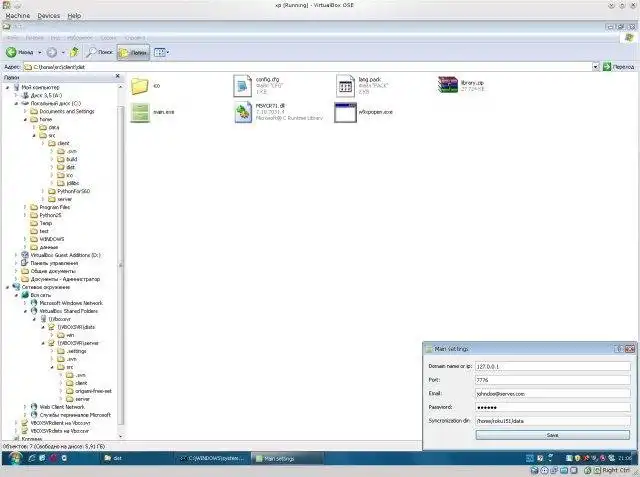Select Web Client Network tree item

[x=62, y=407]
